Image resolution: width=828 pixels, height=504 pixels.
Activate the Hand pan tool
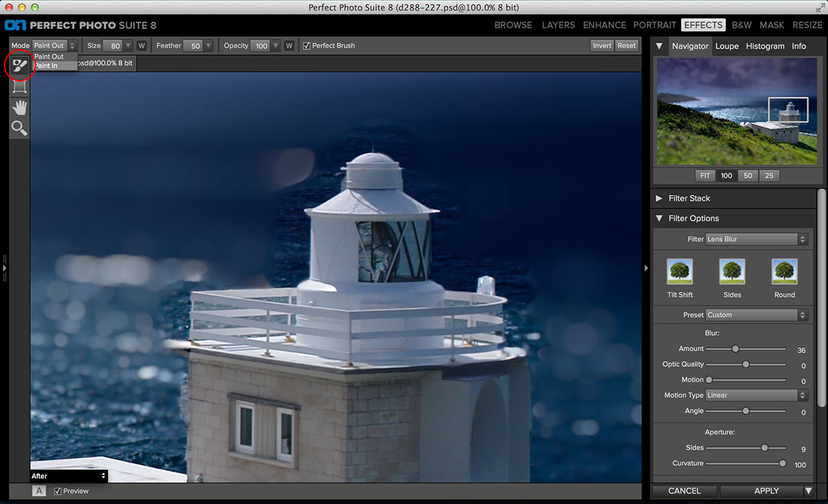tap(19, 107)
